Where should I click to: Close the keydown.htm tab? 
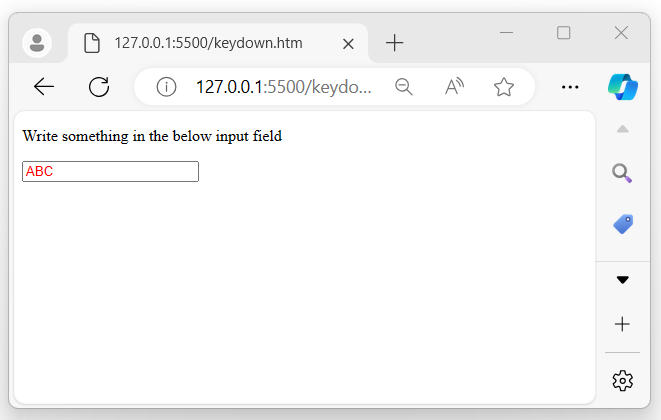click(x=348, y=44)
